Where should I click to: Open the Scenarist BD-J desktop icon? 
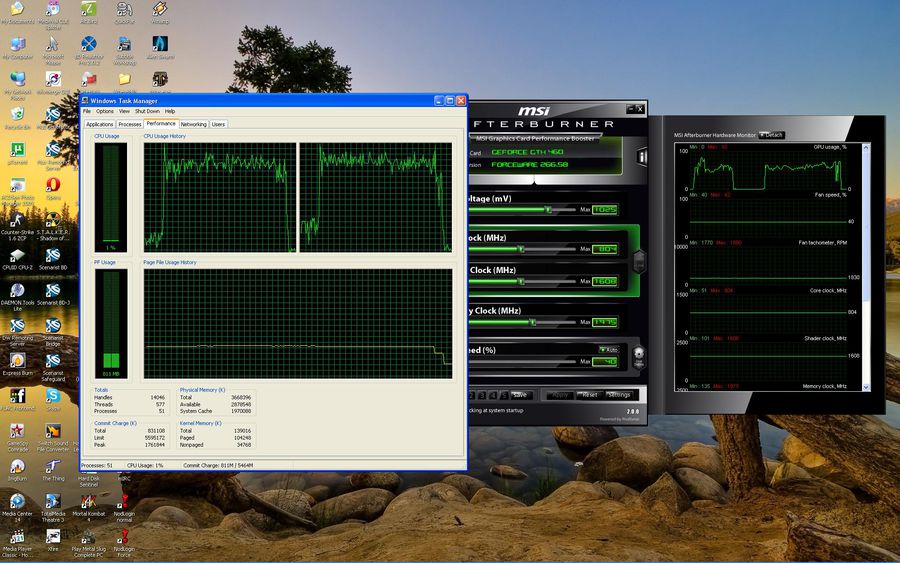point(53,293)
